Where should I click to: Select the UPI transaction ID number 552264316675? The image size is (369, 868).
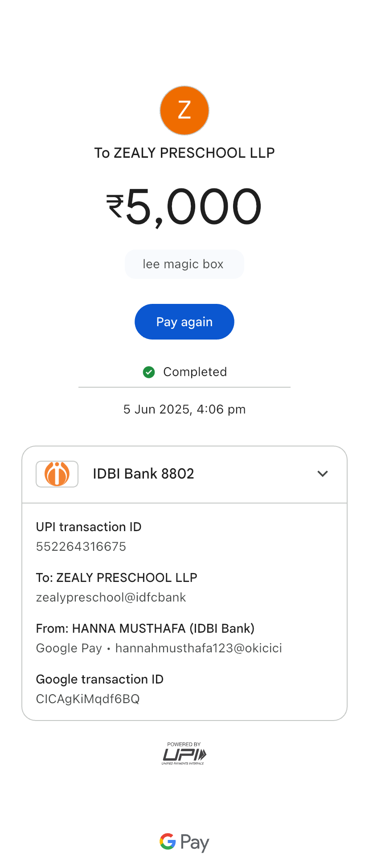pyautogui.click(x=81, y=547)
